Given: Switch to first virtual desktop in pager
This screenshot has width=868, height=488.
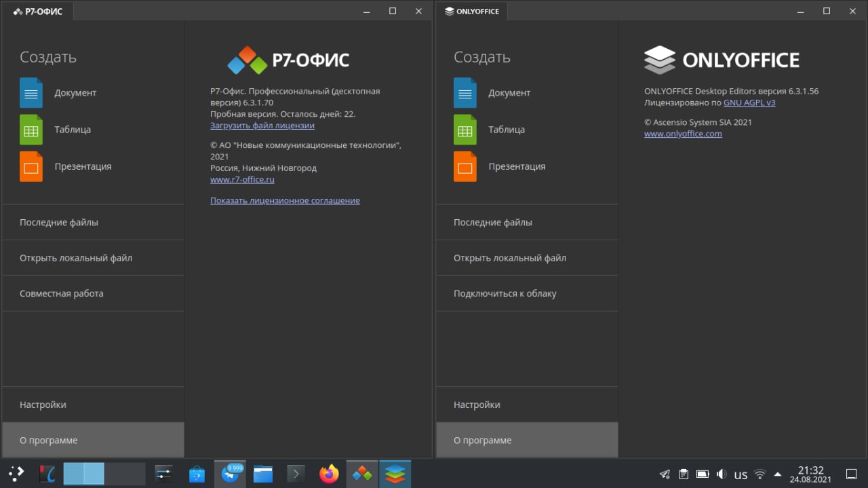Looking at the screenshot, I should coord(84,474).
